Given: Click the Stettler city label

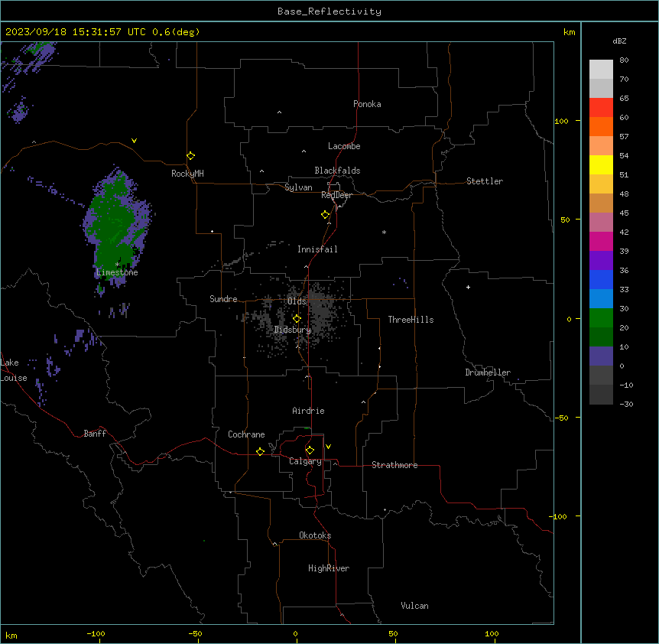Looking at the screenshot, I should [x=485, y=181].
